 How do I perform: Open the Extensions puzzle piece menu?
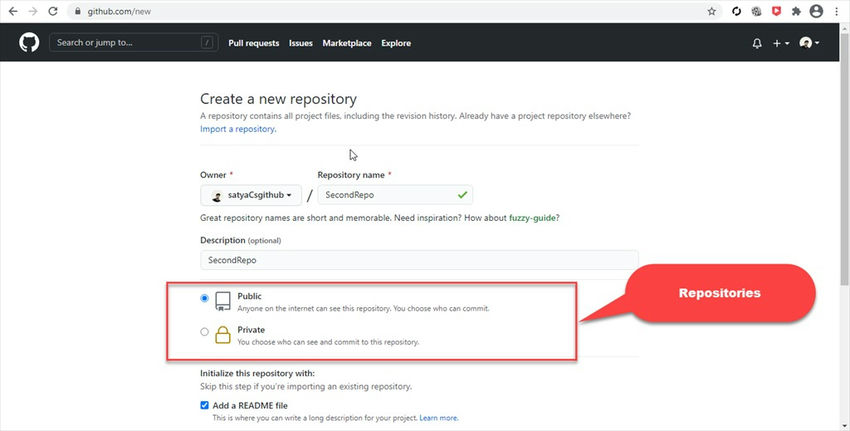click(x=796, y=11)
